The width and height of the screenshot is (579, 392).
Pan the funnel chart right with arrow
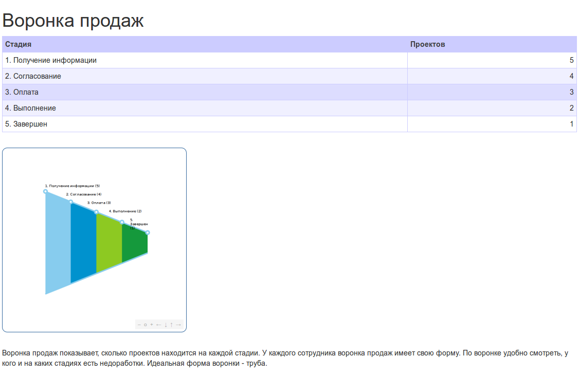pyautogui.click(x=178, y=325)
